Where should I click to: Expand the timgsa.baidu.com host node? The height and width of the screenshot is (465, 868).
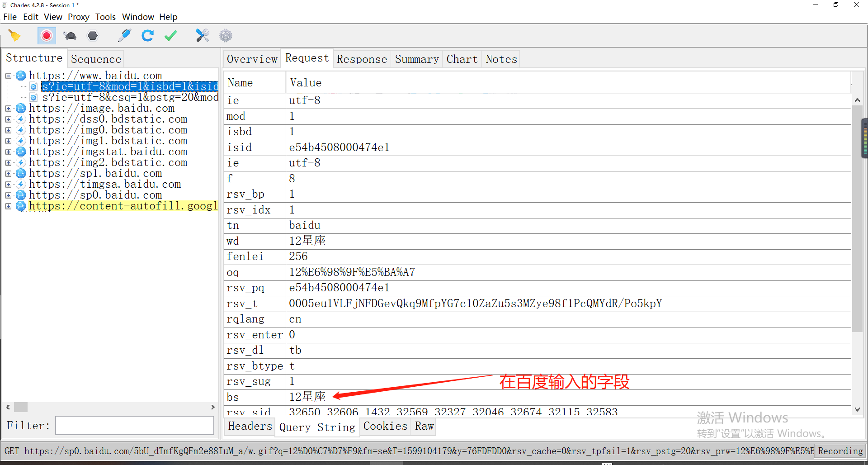point(8,185)
